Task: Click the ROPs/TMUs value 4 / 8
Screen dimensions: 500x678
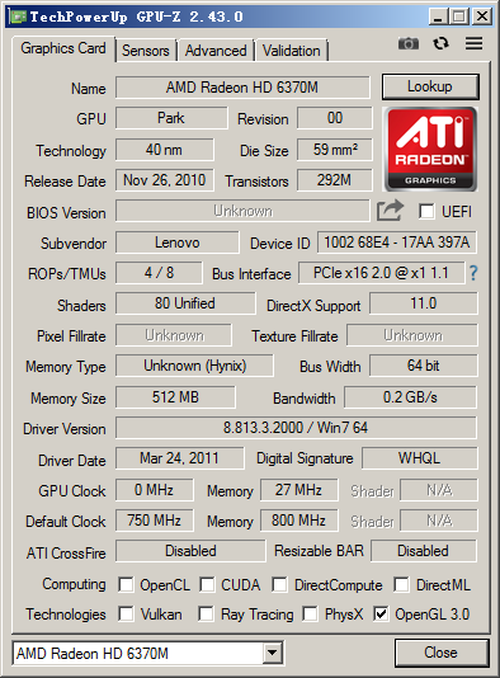Action: click(159, 273)
